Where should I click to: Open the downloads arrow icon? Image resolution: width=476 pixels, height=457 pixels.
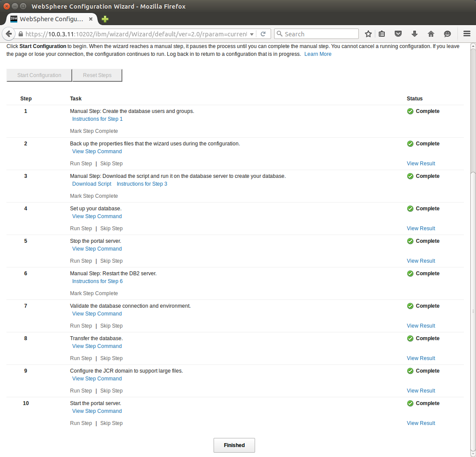coord(414,34)
